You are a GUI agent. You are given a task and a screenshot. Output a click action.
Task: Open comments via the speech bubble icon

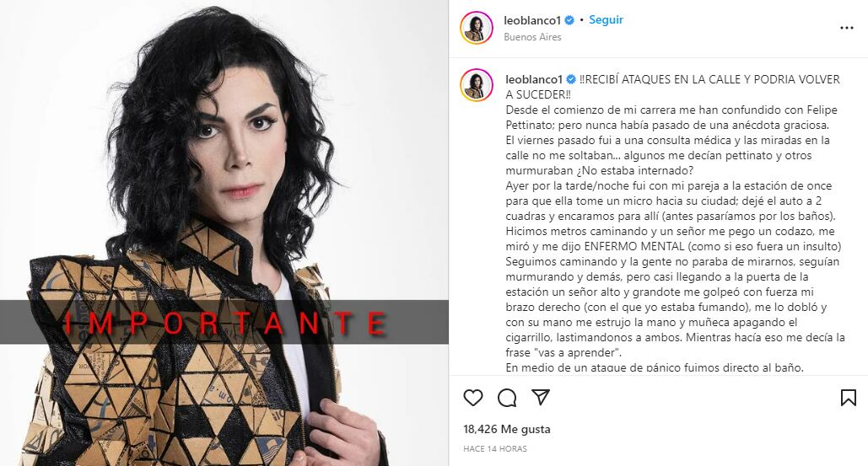(506, 398)
